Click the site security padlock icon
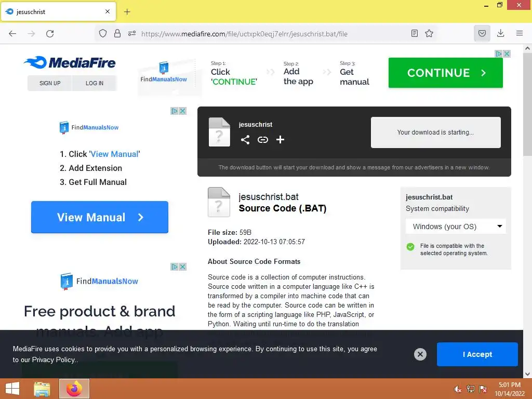The height and width of the screenshot is (399, 532). [117, 33]
